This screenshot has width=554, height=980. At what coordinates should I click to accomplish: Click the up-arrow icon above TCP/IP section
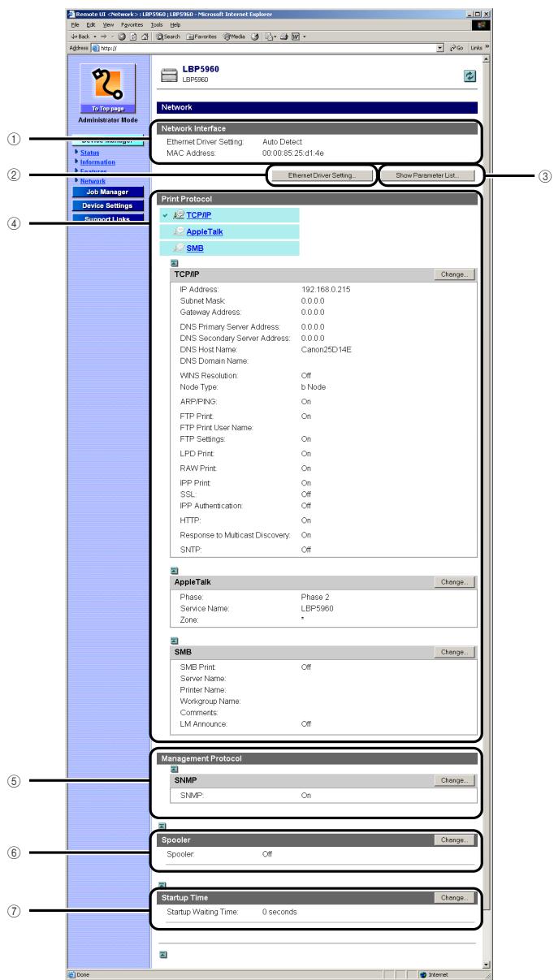tap(175, 264)
